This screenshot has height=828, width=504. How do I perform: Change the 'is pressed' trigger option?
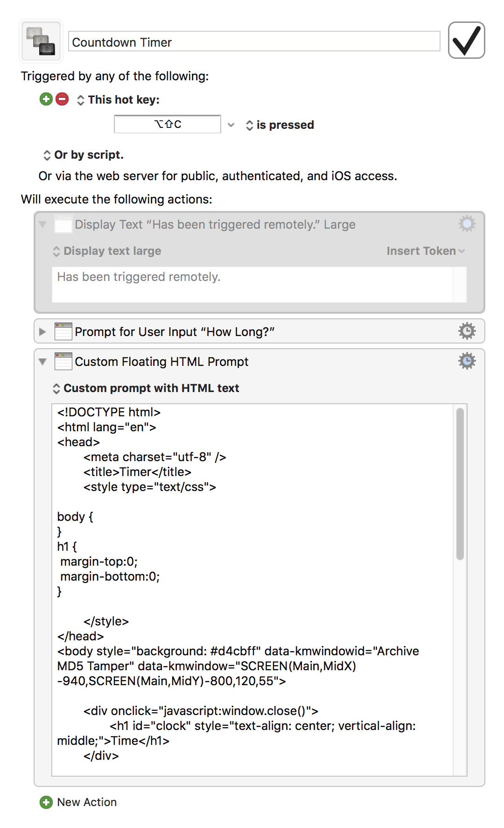[x=280, y=125]
